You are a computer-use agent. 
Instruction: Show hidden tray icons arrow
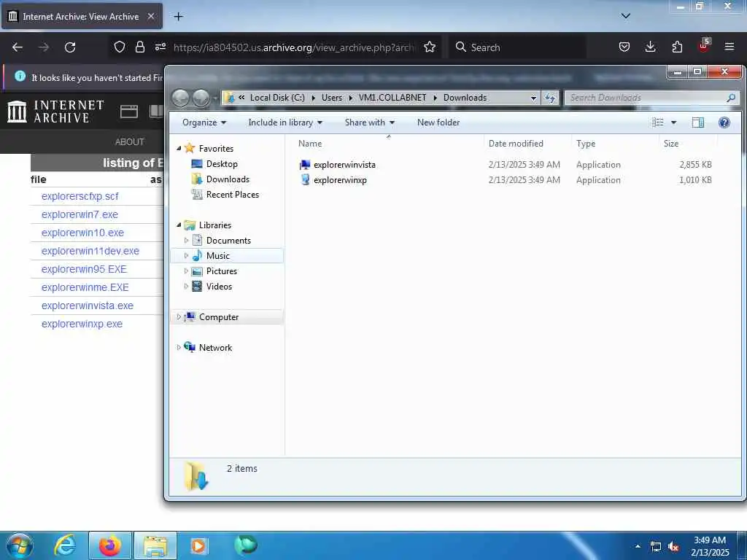click(x=638, y=546)
